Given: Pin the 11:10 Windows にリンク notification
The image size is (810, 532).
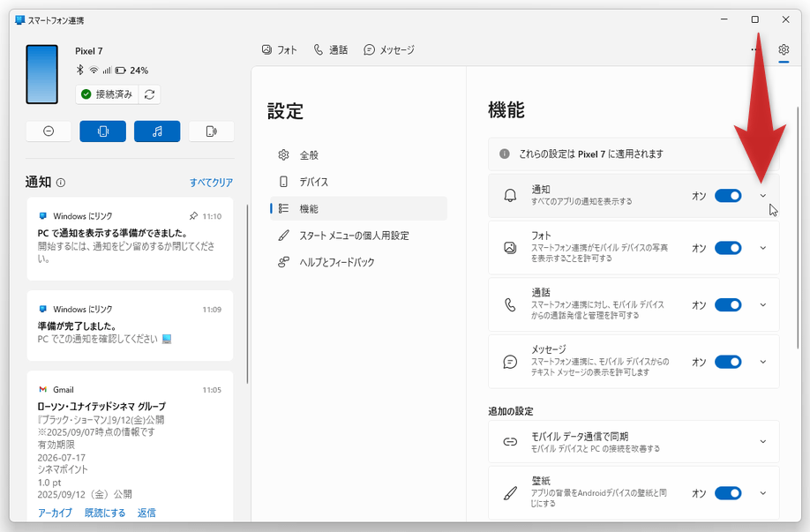Looking at the screenshot, I should point(193,216).
